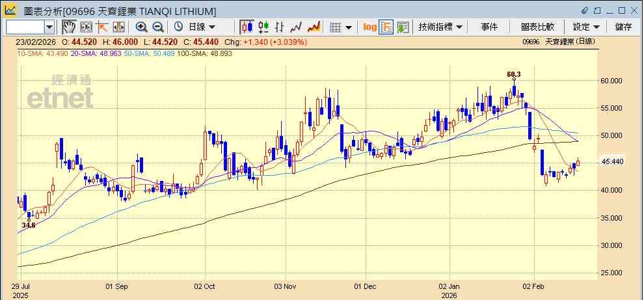Click the 10-SMA: 43.490 legend label

pos(42,53)
